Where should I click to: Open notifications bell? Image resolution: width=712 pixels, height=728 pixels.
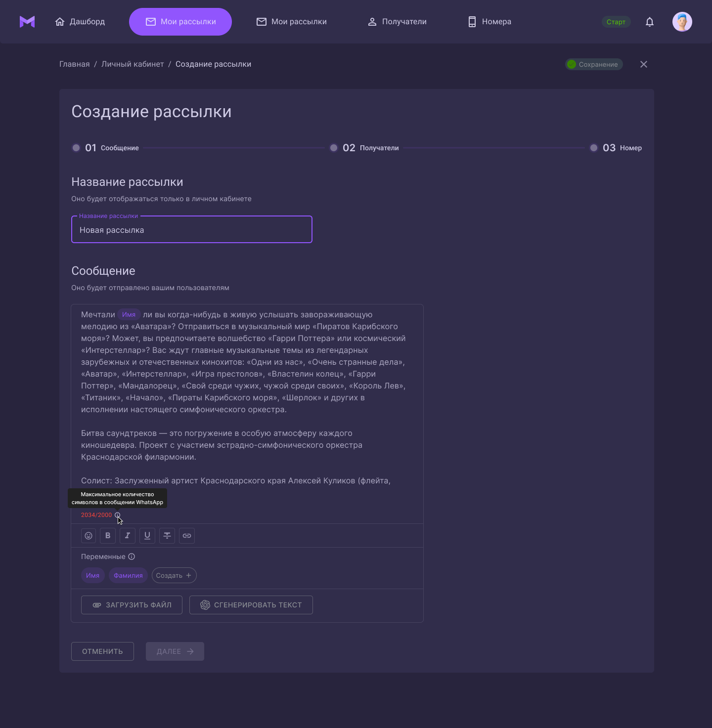pyautogui.click(x=650, y=22)
